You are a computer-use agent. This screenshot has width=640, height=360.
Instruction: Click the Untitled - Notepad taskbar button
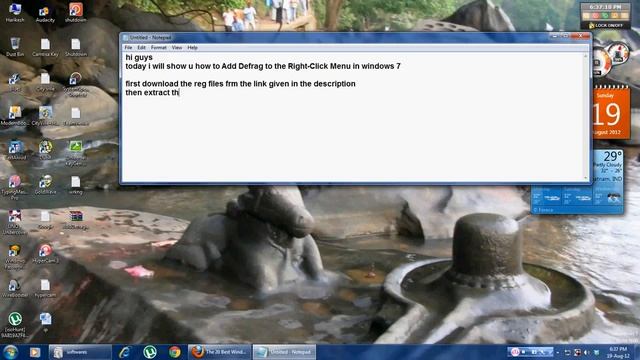[284, 352]
